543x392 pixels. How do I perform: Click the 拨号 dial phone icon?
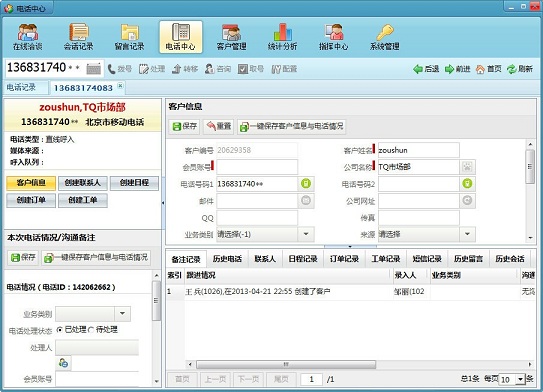click(112, 69)
